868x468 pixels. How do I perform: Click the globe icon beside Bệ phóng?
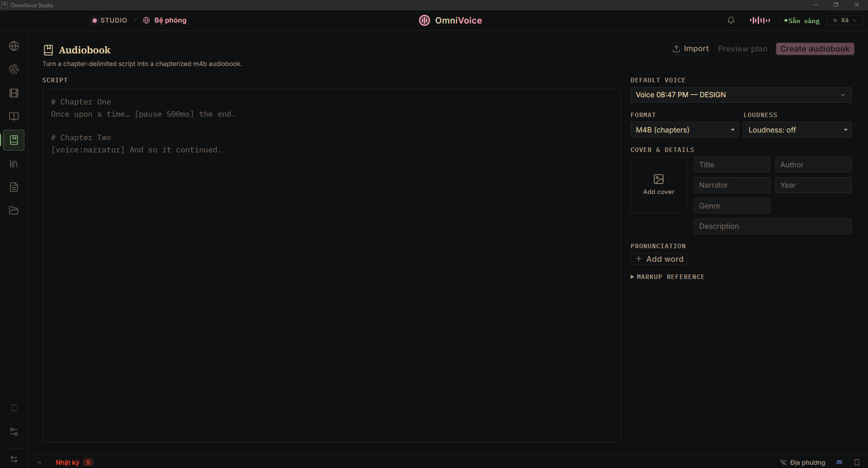click(146, 20)
